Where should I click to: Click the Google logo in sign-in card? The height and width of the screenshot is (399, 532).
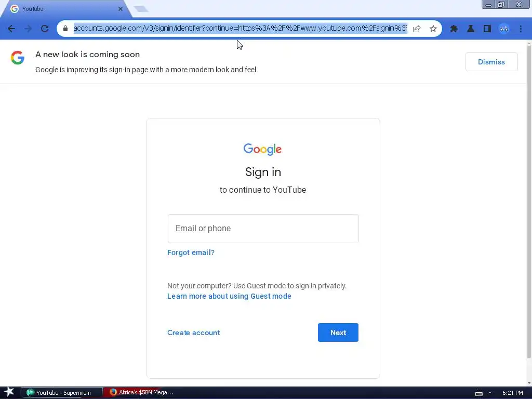[x=262, y=149]
